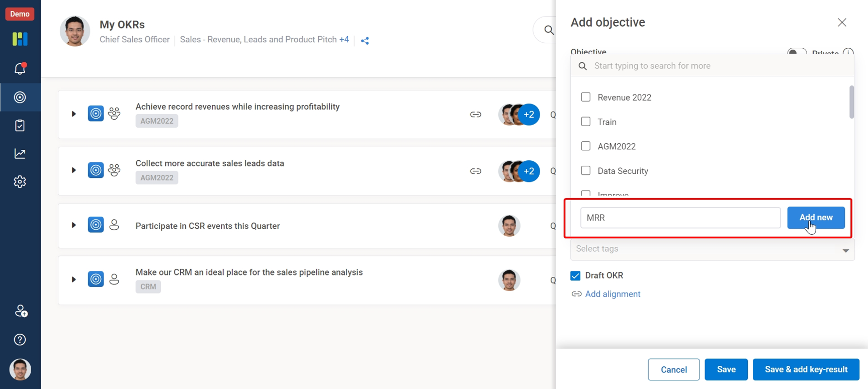Check the AGM2022 tag checkbox
868x389 pixels.
point(586,146)
